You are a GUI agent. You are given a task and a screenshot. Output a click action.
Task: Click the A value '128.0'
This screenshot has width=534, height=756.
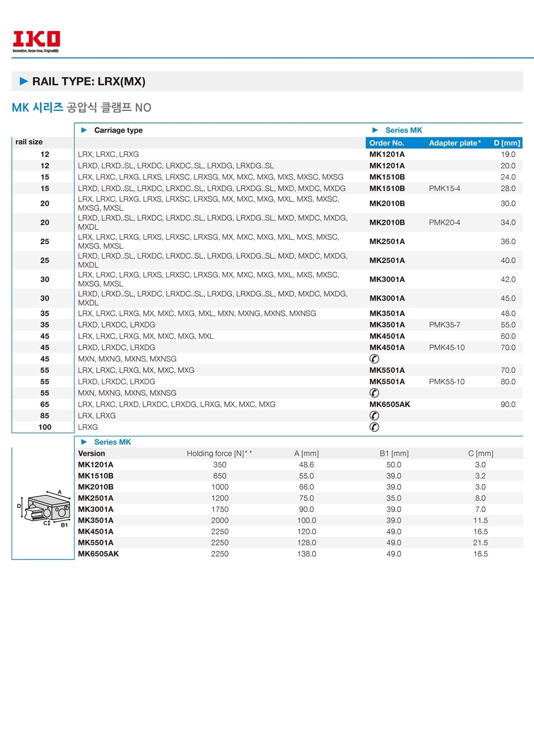coord(307,543)
